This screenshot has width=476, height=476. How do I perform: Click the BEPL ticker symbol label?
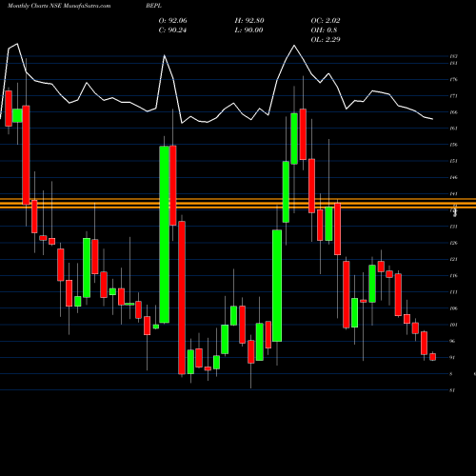pyautogui.click(x=153, y=6)
